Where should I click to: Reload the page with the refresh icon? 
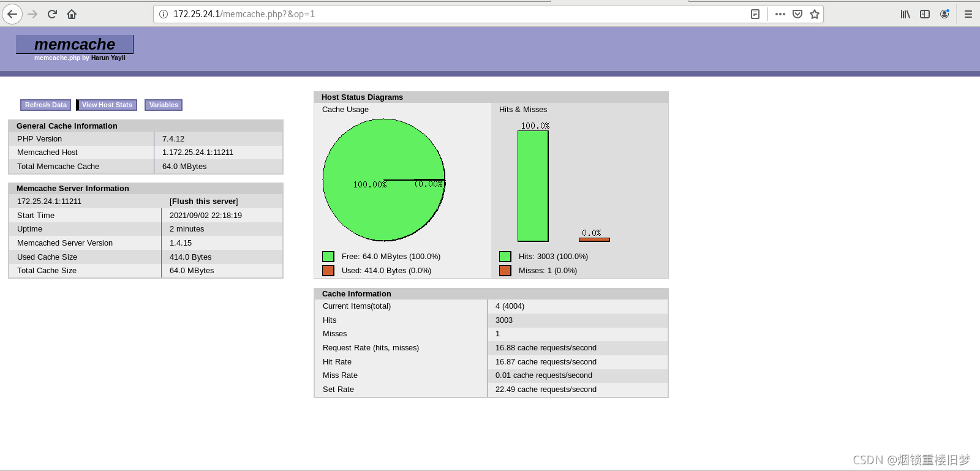pyautogui.click(x=52, y=14)
